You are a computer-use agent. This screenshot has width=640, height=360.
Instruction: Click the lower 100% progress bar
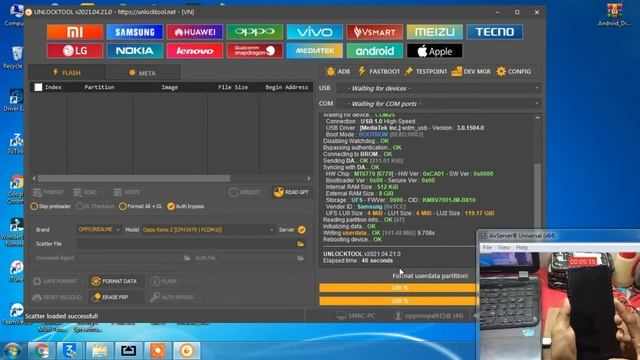click(398, 301)
